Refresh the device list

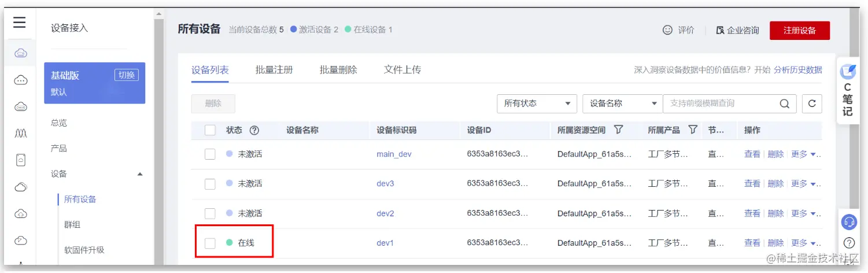[812, 104]
